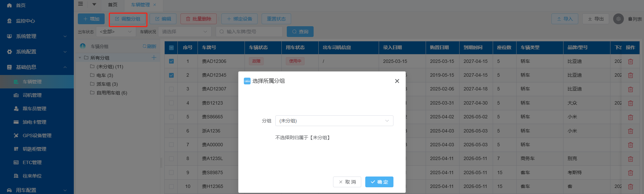Switch to the 首页 tab
This screenshot has height=194, width=644.
113,5
